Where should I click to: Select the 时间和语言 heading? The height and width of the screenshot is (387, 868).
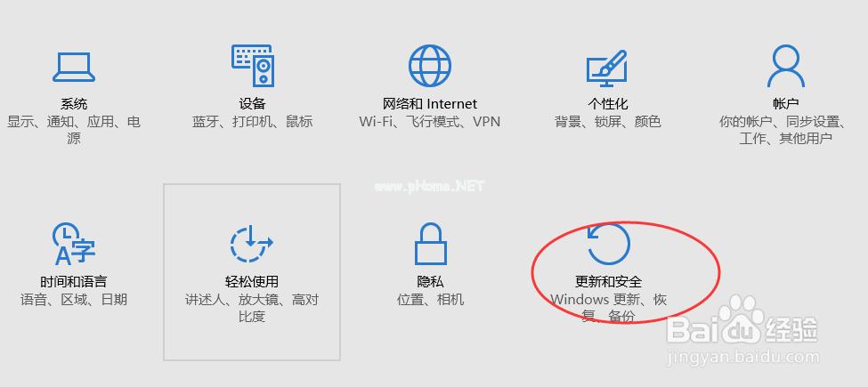click(x=74, y=281)
